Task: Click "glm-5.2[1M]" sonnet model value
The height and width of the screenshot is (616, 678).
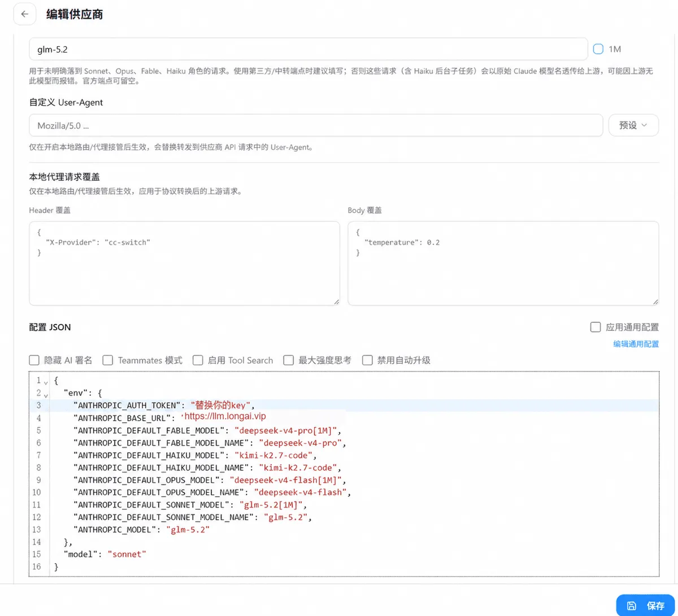Action: (272, 504)
